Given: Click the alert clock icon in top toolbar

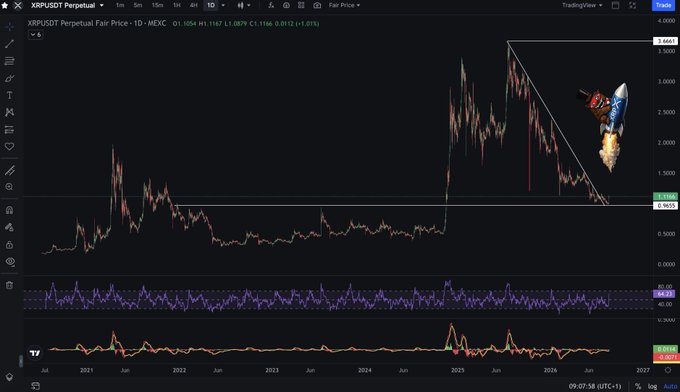Looking at the screenshot, I should [x=286, y=5].
